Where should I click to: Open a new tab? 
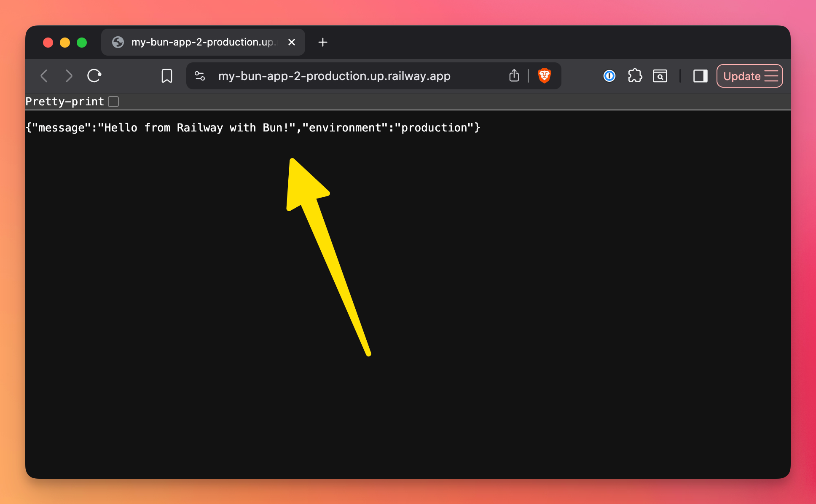tap(323, 42)
